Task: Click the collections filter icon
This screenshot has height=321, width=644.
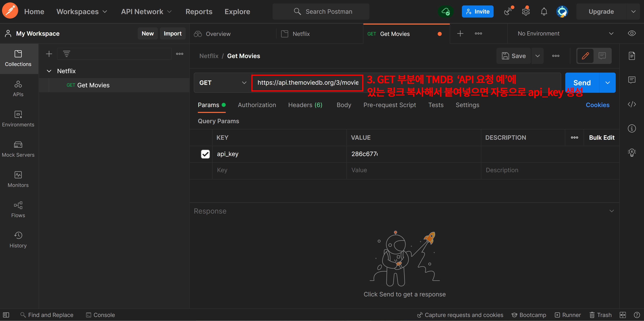Action: pos(66,54)
